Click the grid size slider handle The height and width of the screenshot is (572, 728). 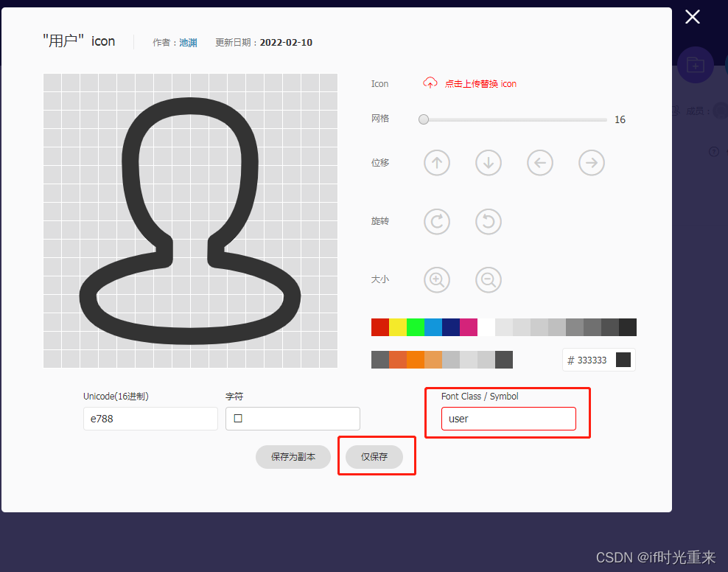(424, 120)
